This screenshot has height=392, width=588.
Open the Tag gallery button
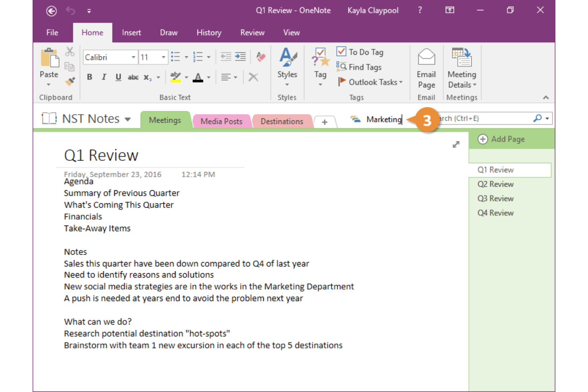coord(320,67)
